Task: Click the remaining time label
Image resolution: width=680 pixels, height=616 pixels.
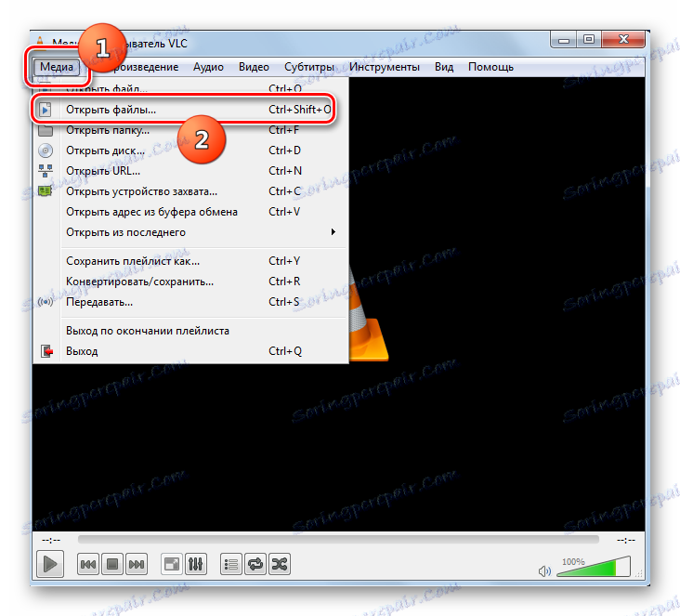Action: (x=626, y=540)
